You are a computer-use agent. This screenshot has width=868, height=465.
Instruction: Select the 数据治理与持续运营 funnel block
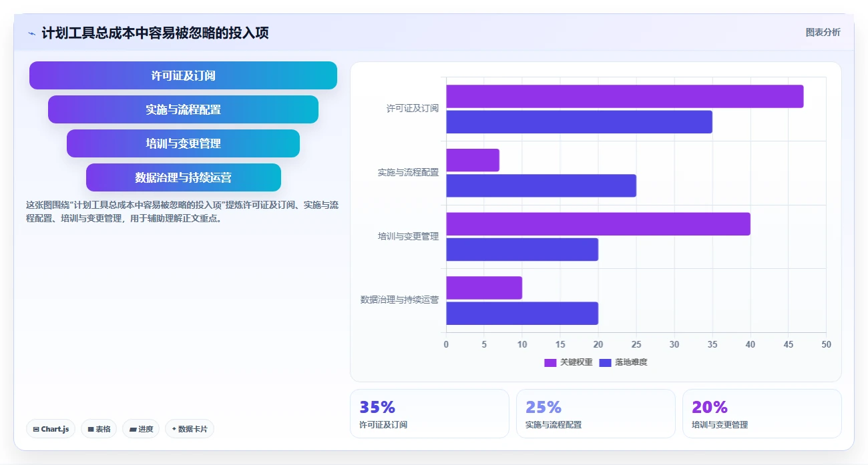183,177
